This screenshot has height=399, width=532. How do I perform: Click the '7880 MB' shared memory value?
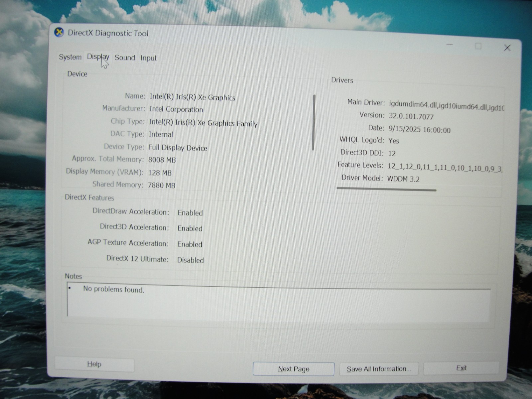click(161, 185)
